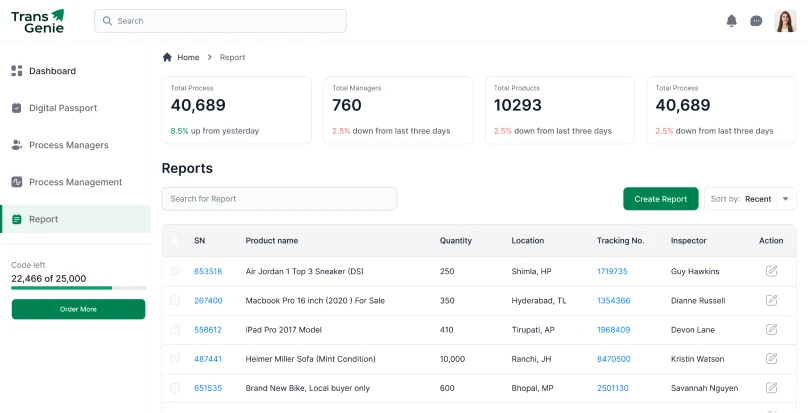Go to Home in breadcrumb
Screen dimensions: 808x413
(188, 57)
